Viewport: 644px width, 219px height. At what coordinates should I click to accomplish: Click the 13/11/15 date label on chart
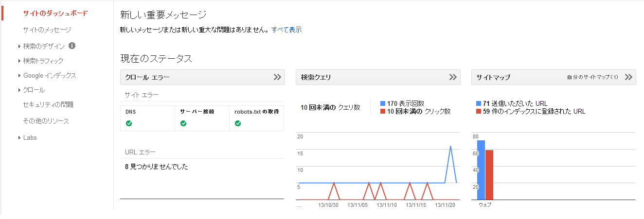point(416,205)
